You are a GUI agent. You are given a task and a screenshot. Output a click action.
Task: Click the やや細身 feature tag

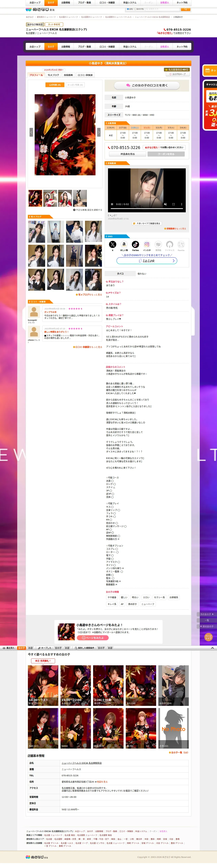click(112, 597)
